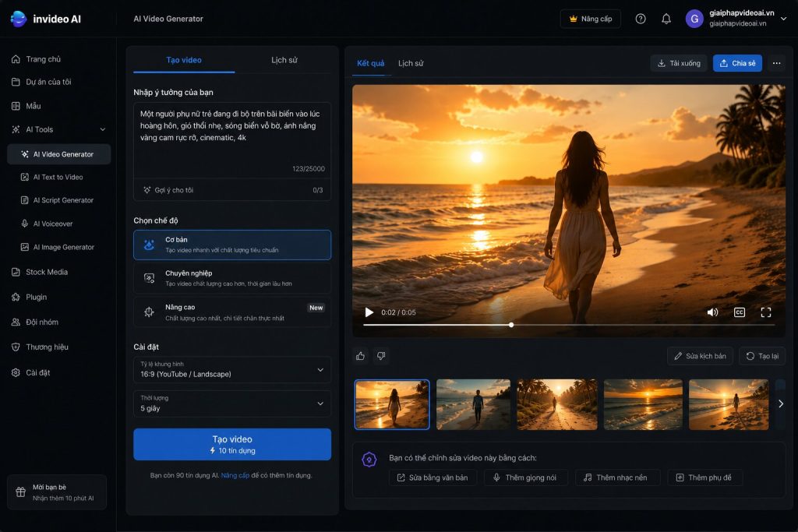
Task: Click the thumbs up like icon
Action: coord(360,356)
